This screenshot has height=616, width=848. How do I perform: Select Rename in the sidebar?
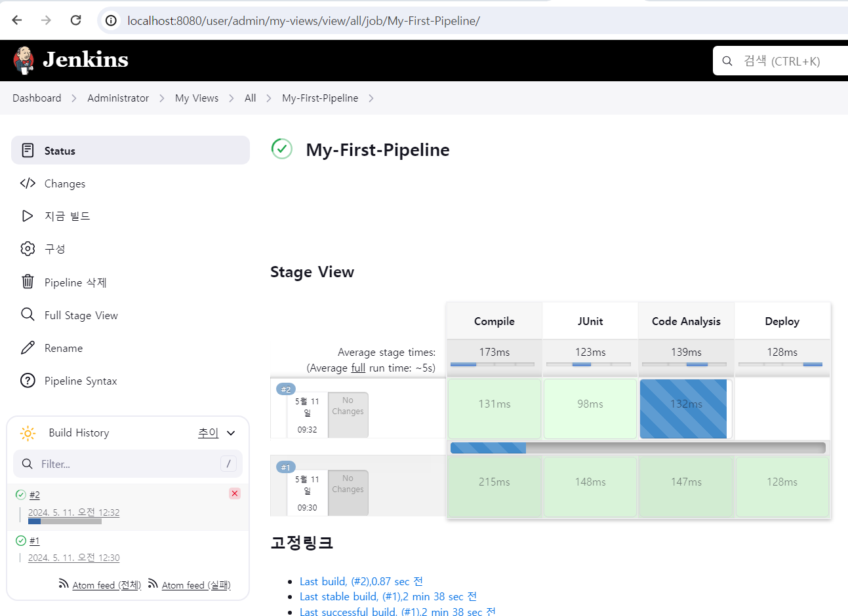point(131,348)
